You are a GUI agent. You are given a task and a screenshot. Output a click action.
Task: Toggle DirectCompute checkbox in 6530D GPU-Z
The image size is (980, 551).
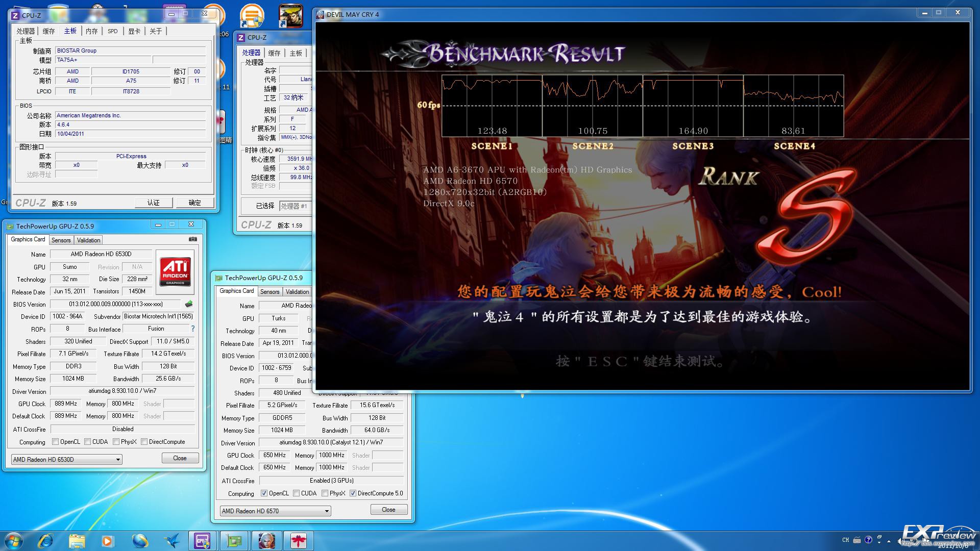click(x=144, y=442)
